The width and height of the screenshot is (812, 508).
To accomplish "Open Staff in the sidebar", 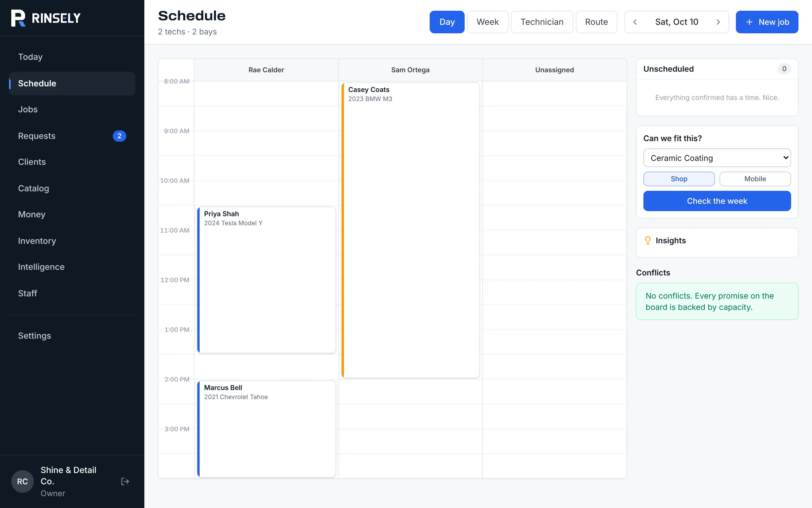I will [x=72, y=293].
